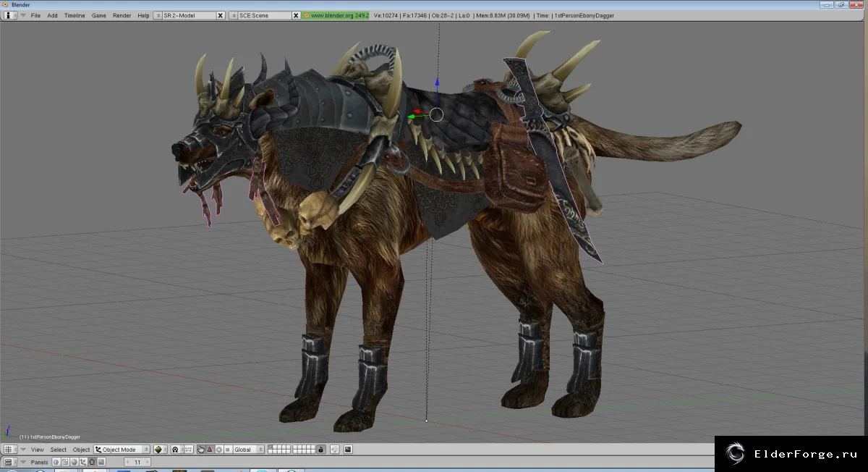The width and height of the screenshot is (868, 472).
Task: Open the 3D view's View menu
Action: point(37,450)
